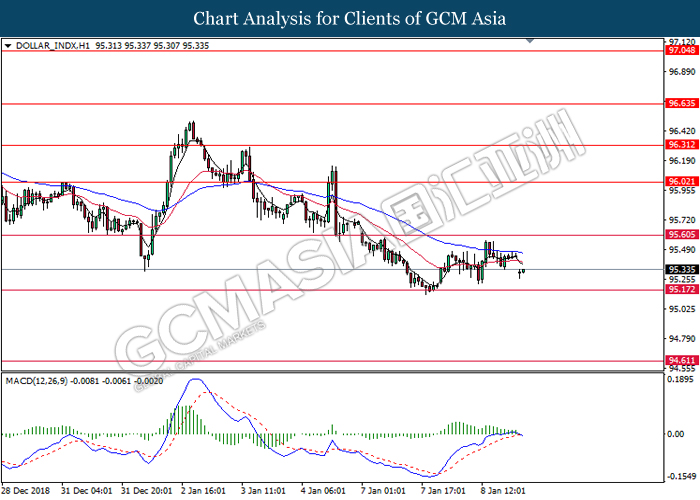Screen dimensions: 700x500
Task: Click the MACD(12,26,9) indicator label
Action: (x=33, y=381)
